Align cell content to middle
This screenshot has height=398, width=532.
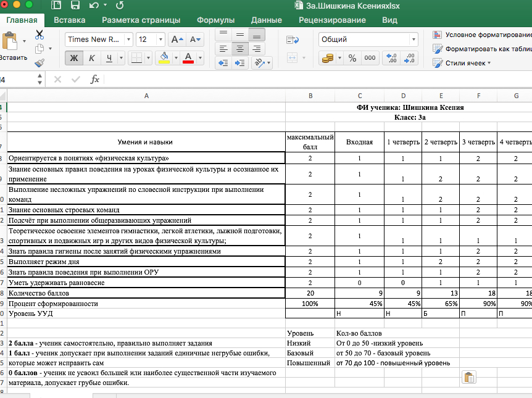point(240,35)
